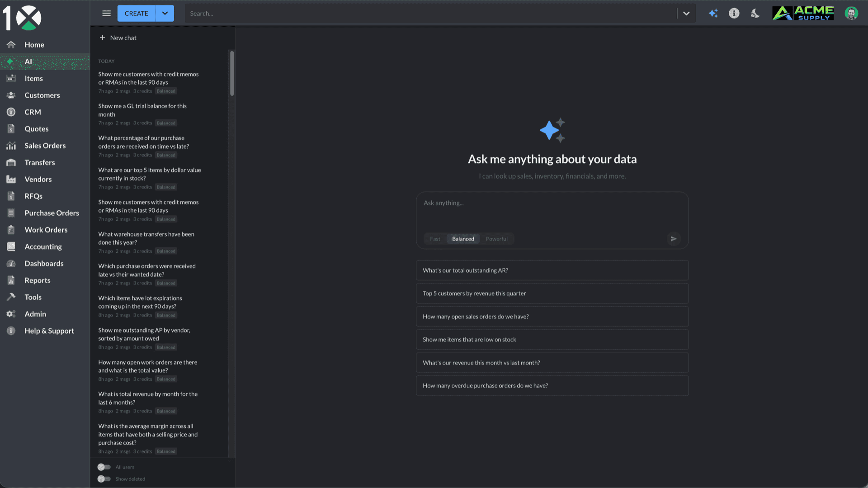Open chat 'Show me outstanding AP by vendor'
Viewport: 868px width, 488px height.
(x=160, y=338)
